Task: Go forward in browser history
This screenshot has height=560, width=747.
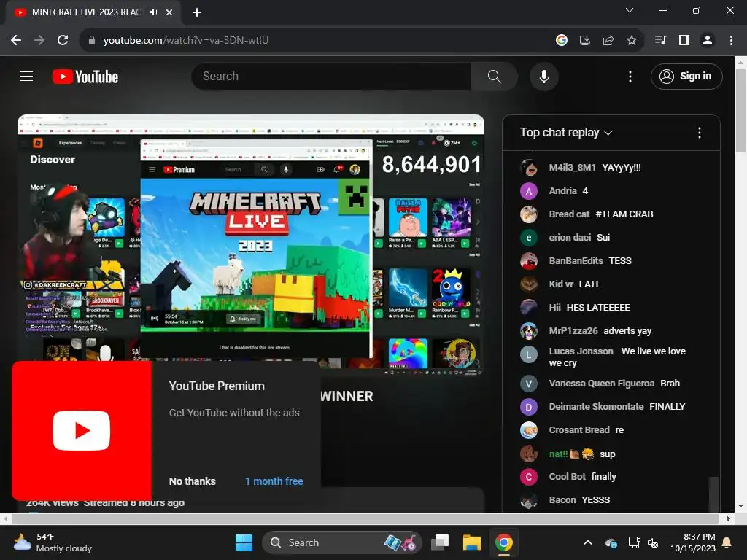Action: click(39, 41)
